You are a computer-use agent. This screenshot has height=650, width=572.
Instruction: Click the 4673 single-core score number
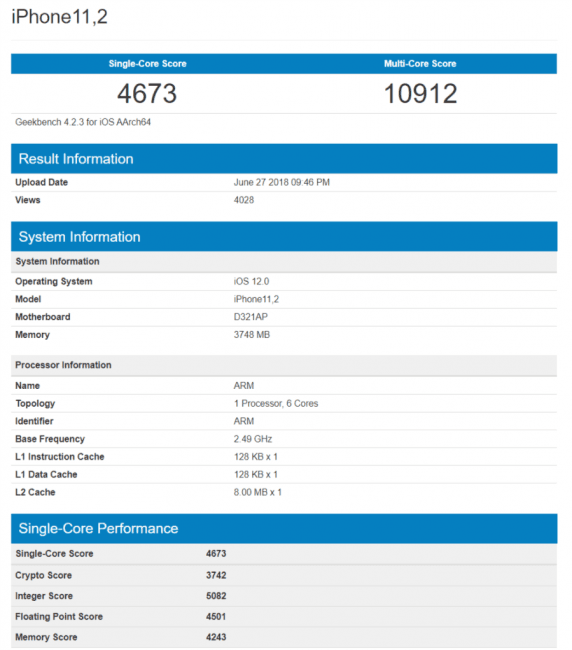[x=147, y=93]
